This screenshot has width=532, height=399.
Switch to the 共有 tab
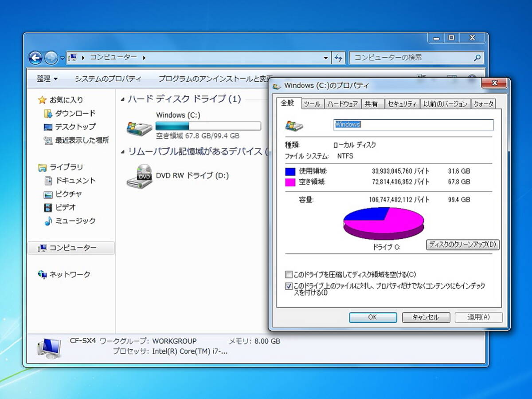click(x=372, y=104)
